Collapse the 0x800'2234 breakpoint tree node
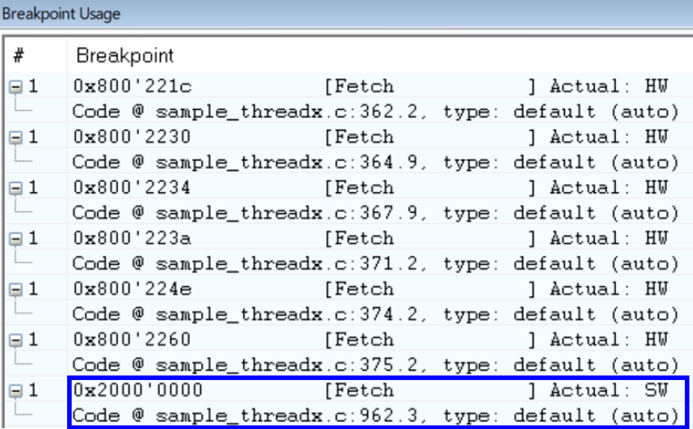693x429 pixels. (x=15, y=187)
